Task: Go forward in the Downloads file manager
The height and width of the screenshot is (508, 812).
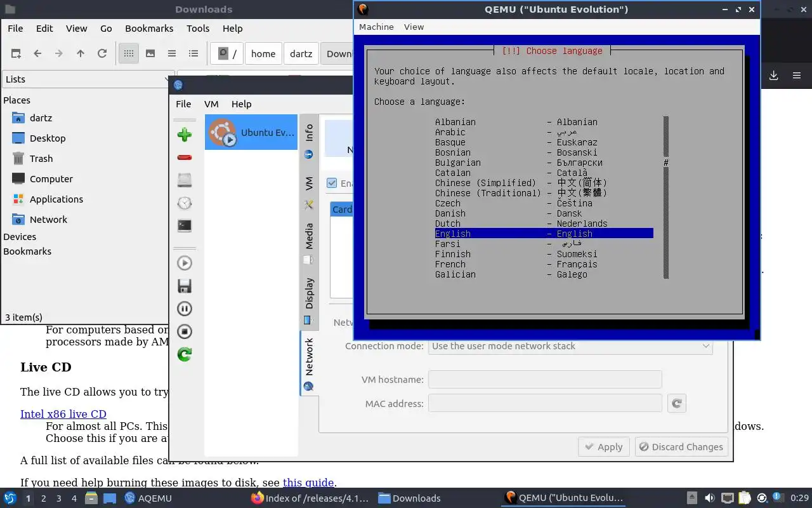Action: (59, 53)
